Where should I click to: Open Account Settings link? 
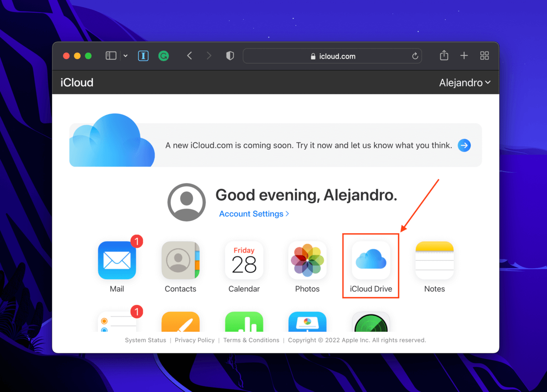pyautogui.click(x=254, y=214)
